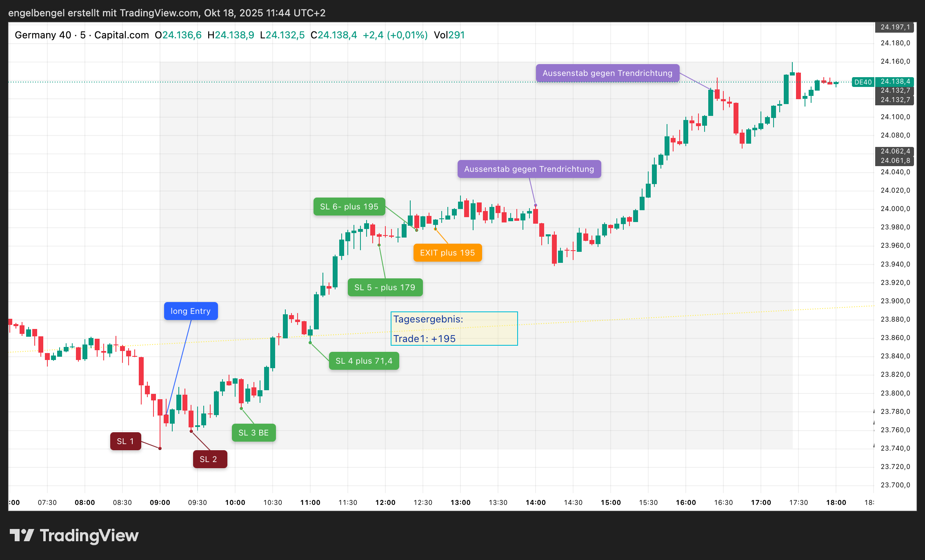Viewport: 925px width, 560px height.
Task: Select the blue long Entry label
Action: (191, 311)
